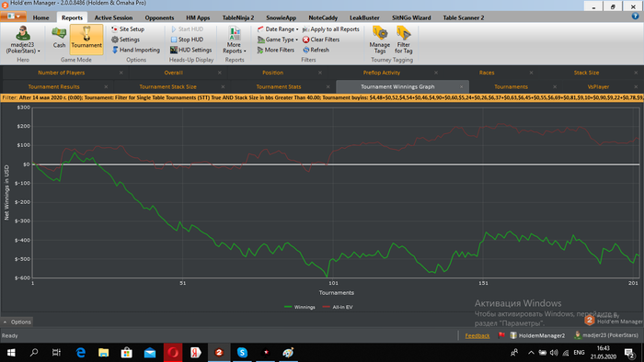The width and height of the screenshot is (644, 362).
Task: Click Clear Filters
Action: [321, 40]
